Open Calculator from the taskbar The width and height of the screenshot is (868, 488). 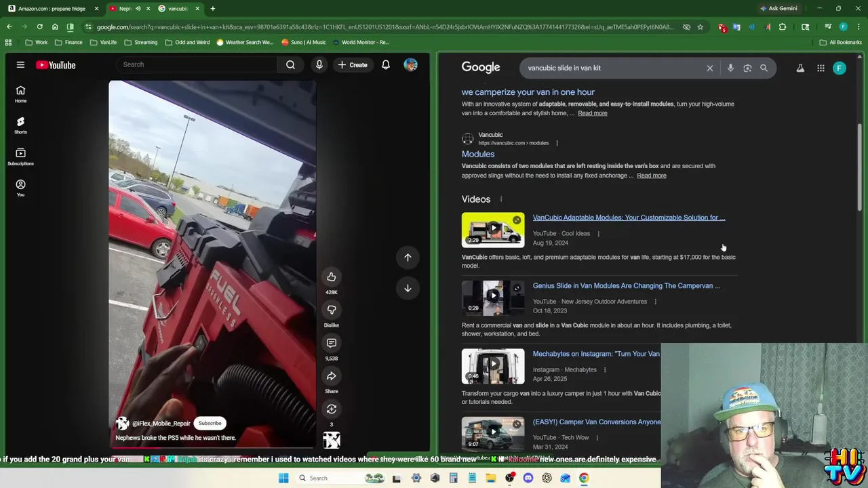(454, 479)
